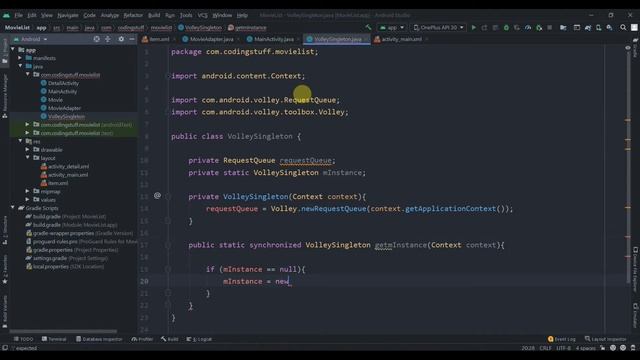Click the Apply Changes icon next to Run
Image resolution: width=640 pixels, height=360 pixels.
[484, 27]
